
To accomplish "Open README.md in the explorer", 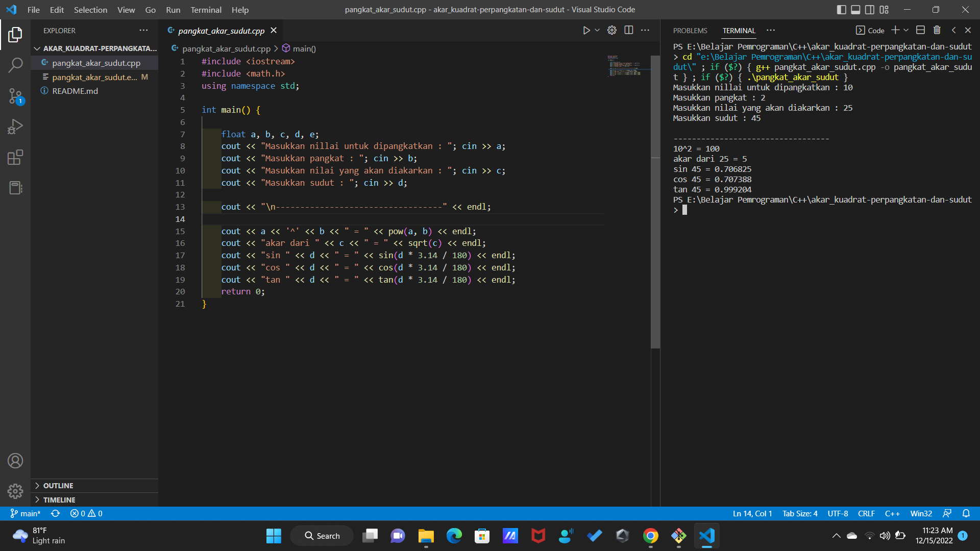I will 75,91.
